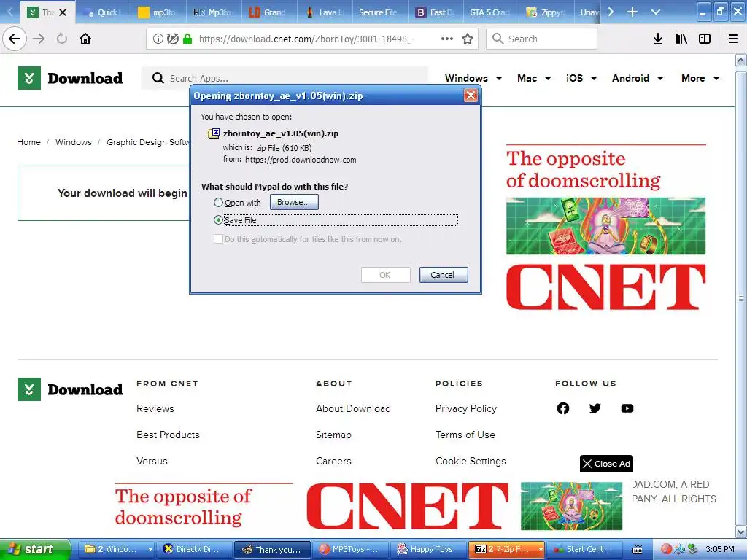Check Do this automatically for files checkbox
Viewport: 747px width, 560px height.
pyautogui.click(x=218, y=239)
